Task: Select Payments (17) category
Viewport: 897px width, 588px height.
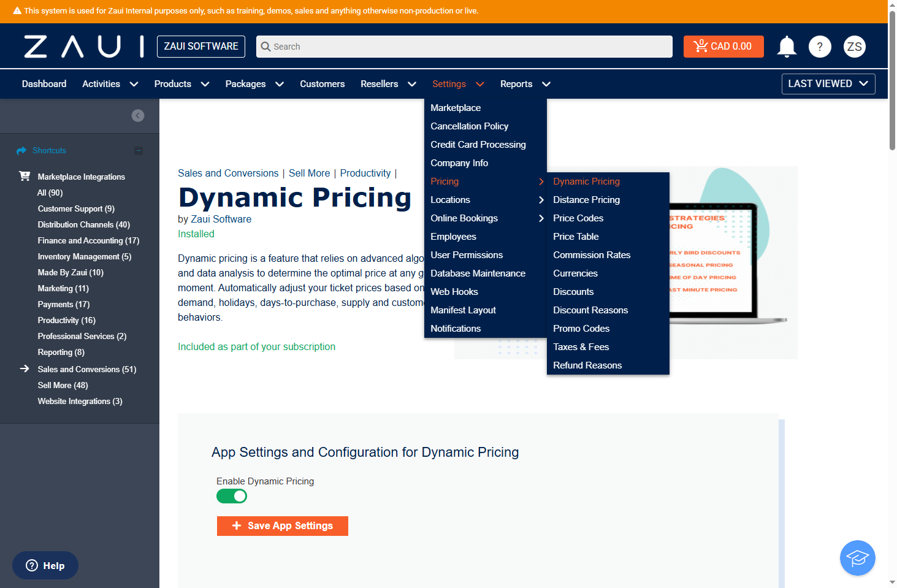Action: coord(64,305)
